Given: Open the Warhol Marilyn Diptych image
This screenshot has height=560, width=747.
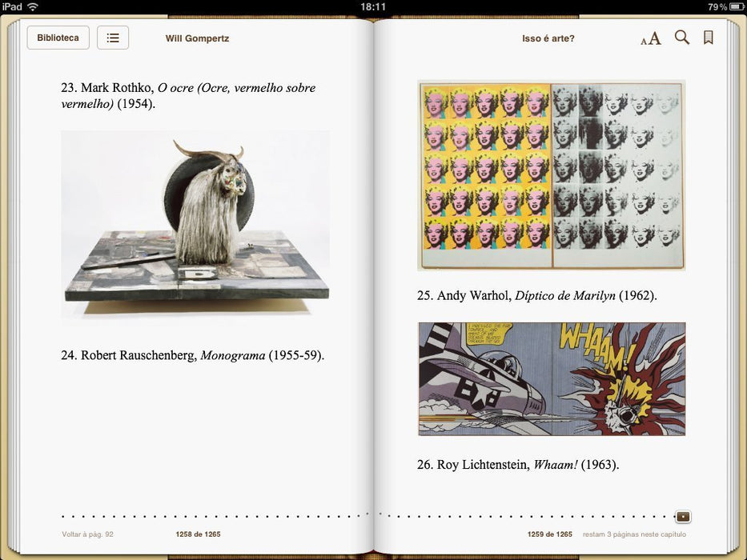Looking at the screenshot, I should coord(551,175).
